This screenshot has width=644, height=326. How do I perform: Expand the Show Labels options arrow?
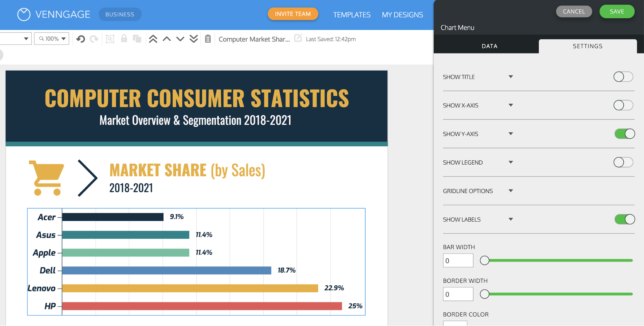click(x=511, y=219)
